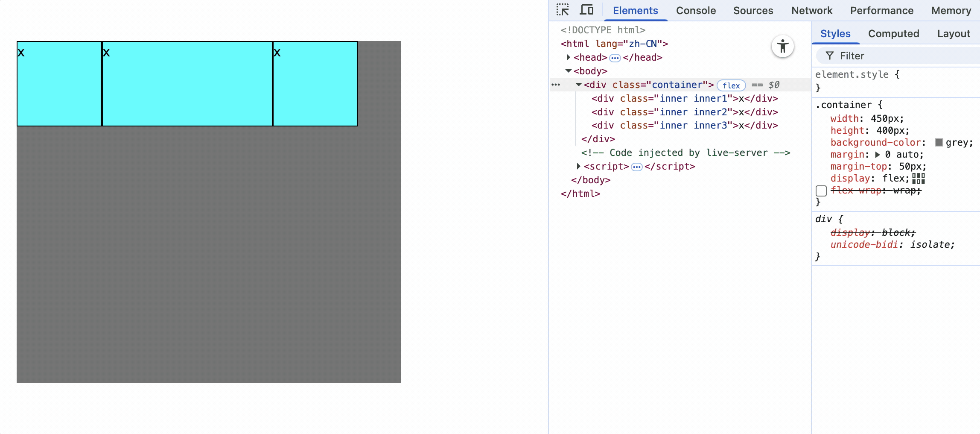This screenshot has width=980, height=434.
Task: Switch to the Elements tab
Action: pos(636,11)
